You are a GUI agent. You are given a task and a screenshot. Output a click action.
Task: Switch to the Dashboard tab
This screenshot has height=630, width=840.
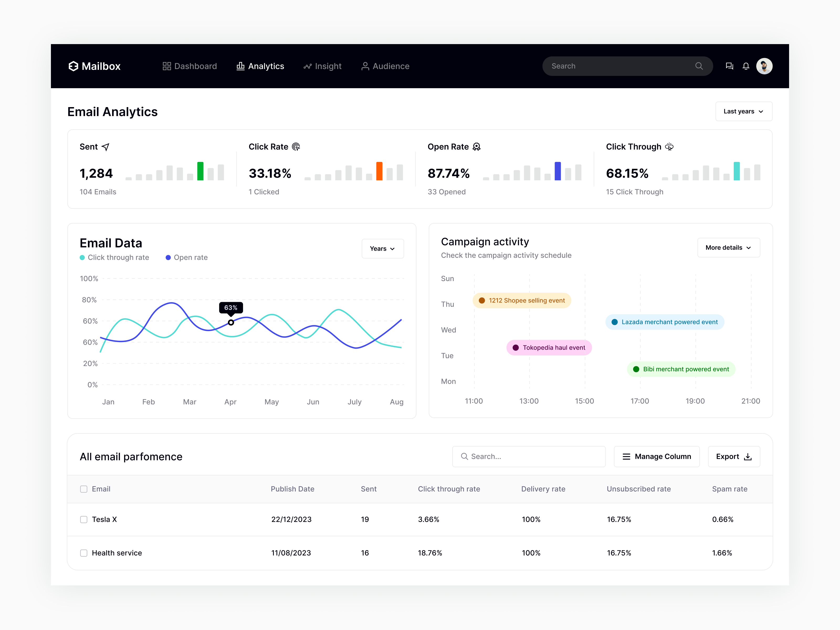click(x=190, y=66)
